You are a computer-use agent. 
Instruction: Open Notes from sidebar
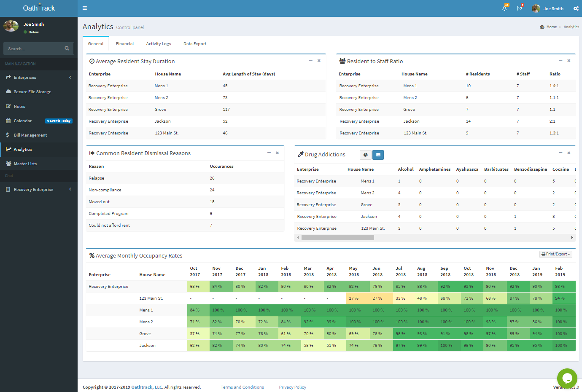[39, 107]
